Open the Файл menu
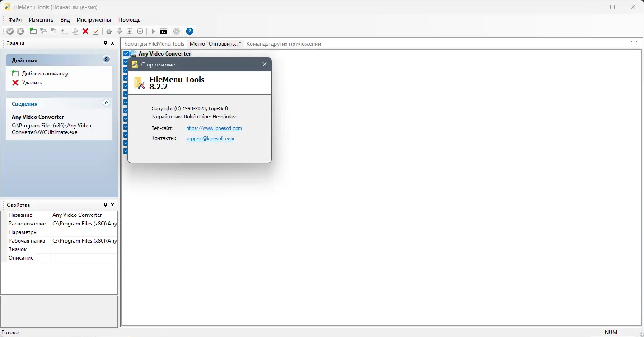Image resolution: width=644 pixels, height=337 pixels. pyautogui.click(x=15, y=20)
